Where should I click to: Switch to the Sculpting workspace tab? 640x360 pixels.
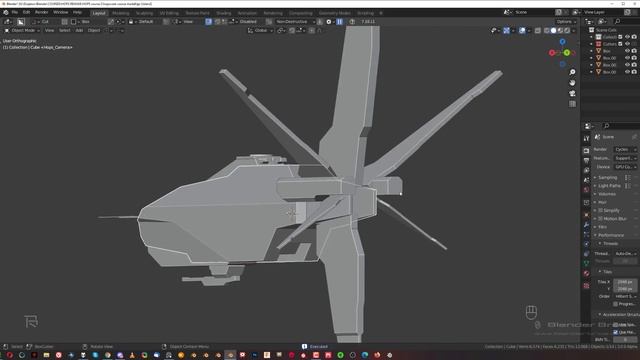coord(144,13)
